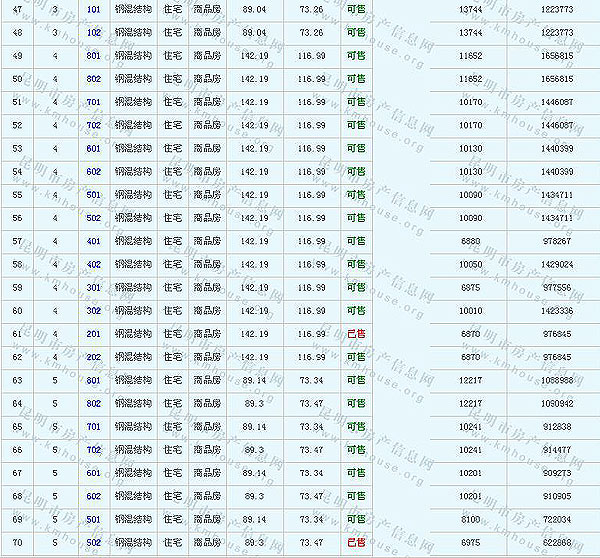This screenshot has height=558, width=600.
Task: Open room 101 link in row 47
Action: pos(94,9)
